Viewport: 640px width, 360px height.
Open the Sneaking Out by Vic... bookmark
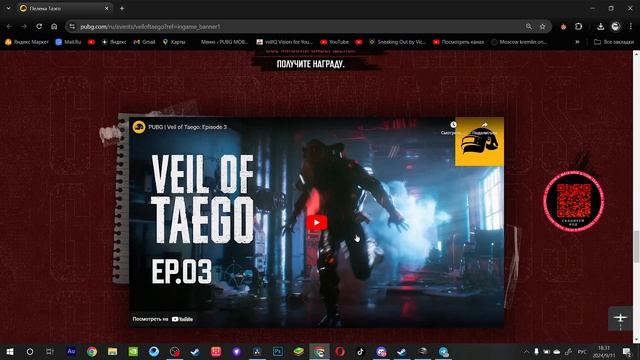point(398,42)
